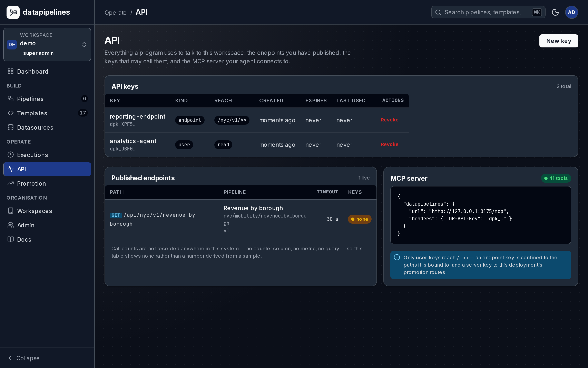Image resolution: width=588 pixels, height=368 pixels.
Task: Click the New key button
Action: coord(559,41)
